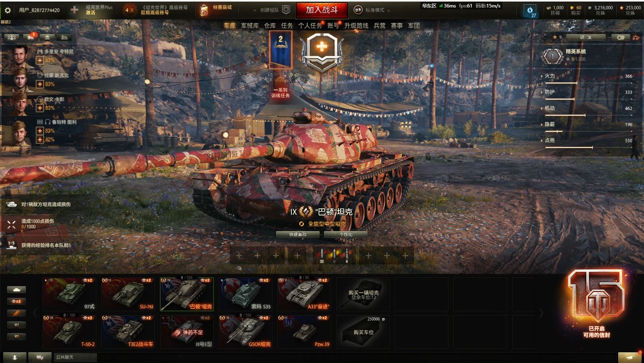Screen dimensions: 644x363
Task: Select the SU-76I tank thumbnail
Action: pyautogui.click(x=128, y=294)
